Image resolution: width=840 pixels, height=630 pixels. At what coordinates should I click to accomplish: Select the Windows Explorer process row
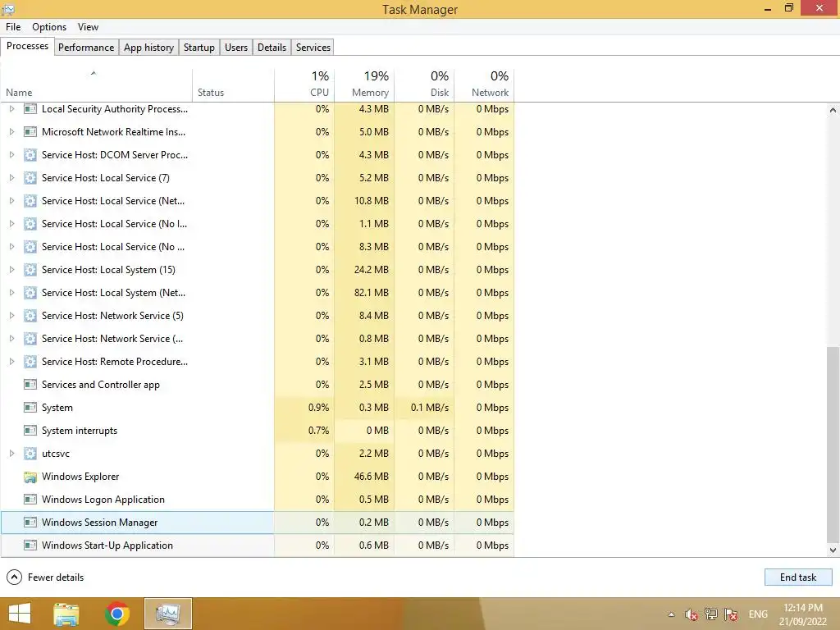click(257, 477)
